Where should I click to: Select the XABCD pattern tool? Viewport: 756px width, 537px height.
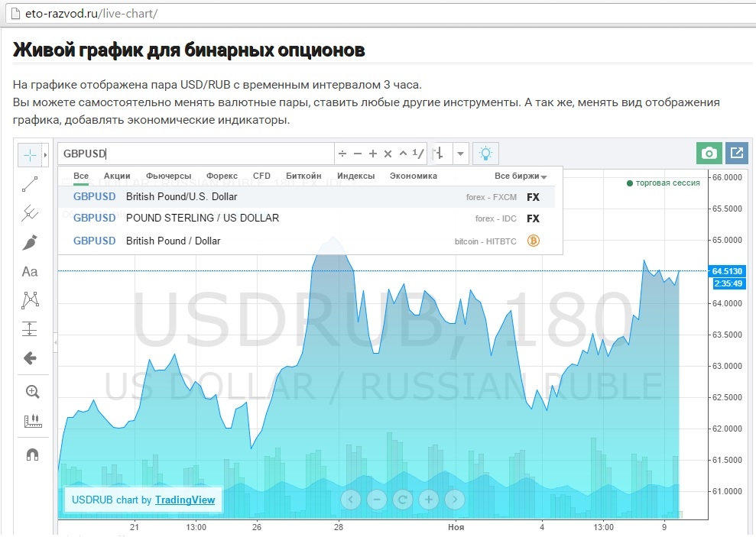point(30,300)
